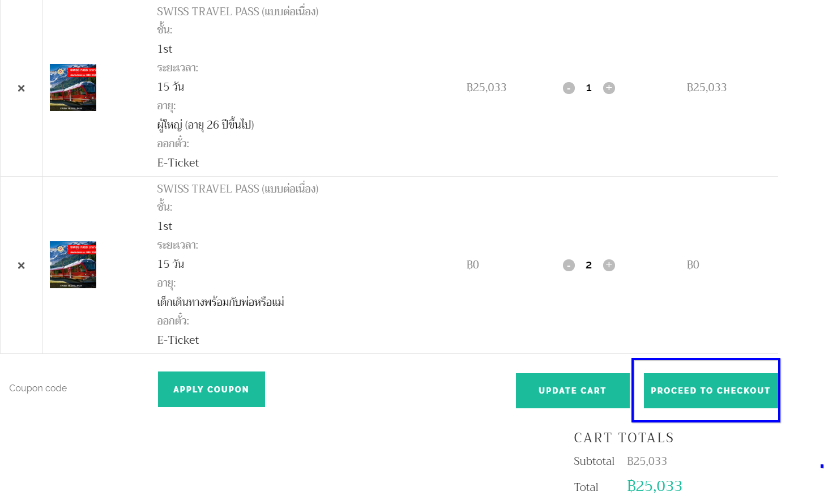The height and width of the screenshot is (504, 824).
Task: Open second SWISS TRAVEL PASS product link
Action: tap(238, 189)
